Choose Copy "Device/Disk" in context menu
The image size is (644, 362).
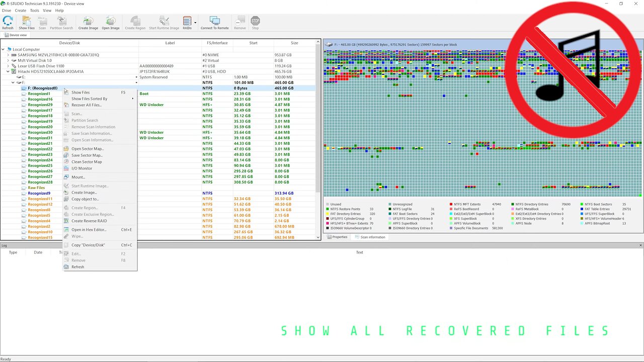pos(100,245)
